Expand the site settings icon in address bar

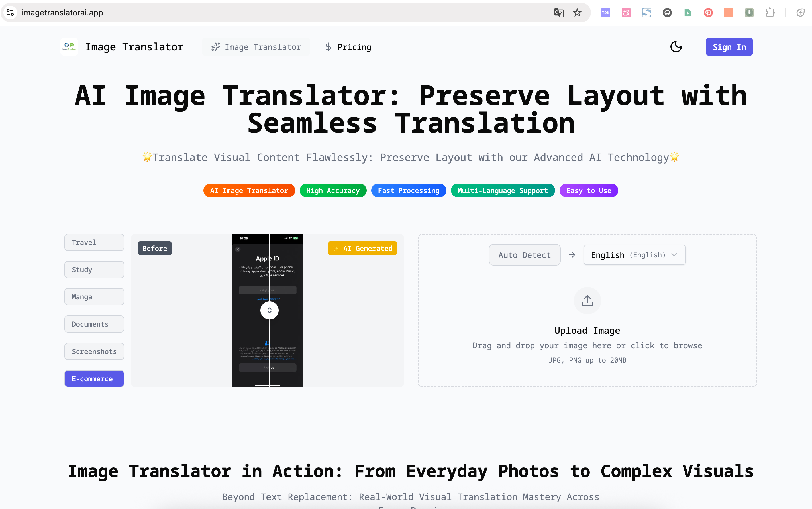tap(10, 13)
